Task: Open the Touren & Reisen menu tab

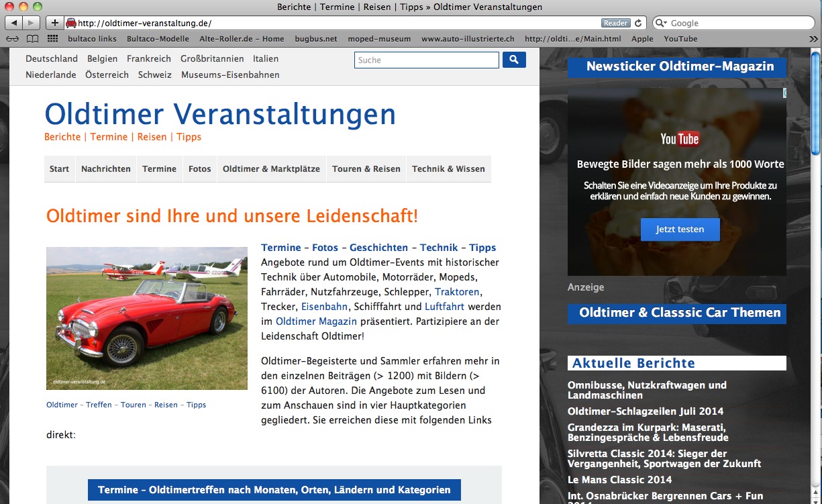Action: point(366,169)
